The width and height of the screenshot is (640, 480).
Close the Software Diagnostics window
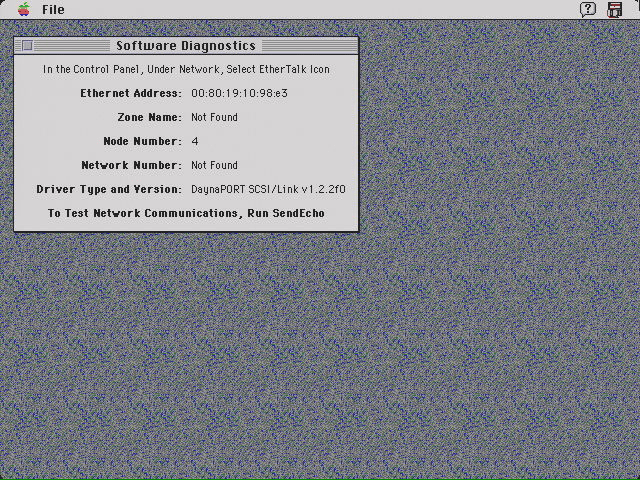[27, 46]
